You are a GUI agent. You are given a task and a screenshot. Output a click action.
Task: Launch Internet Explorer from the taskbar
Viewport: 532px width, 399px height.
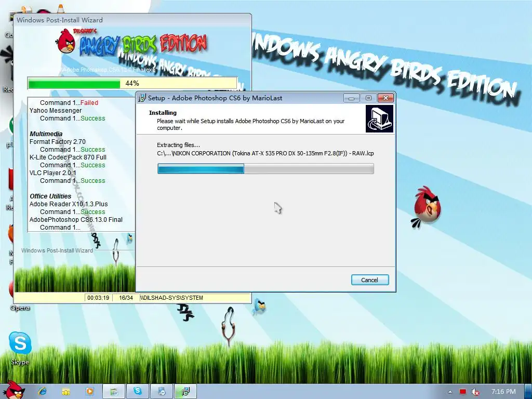[x=43, y=392]
